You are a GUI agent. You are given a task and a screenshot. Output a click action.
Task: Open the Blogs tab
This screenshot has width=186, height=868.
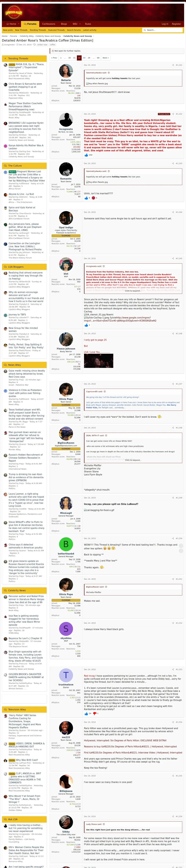[x=64, y=24]
